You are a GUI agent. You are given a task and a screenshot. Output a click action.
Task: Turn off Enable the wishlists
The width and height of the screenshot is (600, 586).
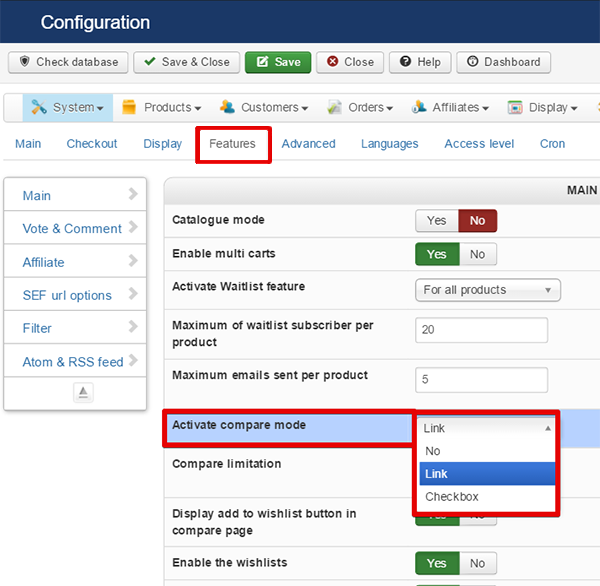[477, 563]
